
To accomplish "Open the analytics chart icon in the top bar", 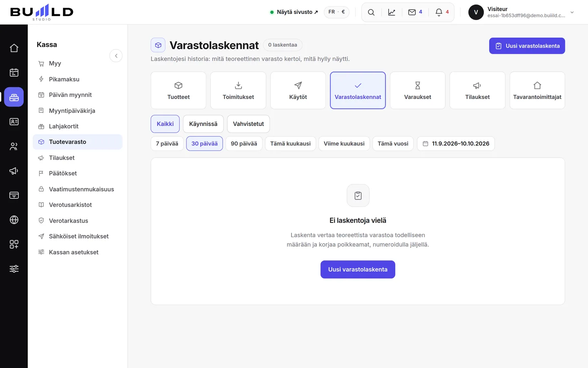I will click(x=392, y=12).
